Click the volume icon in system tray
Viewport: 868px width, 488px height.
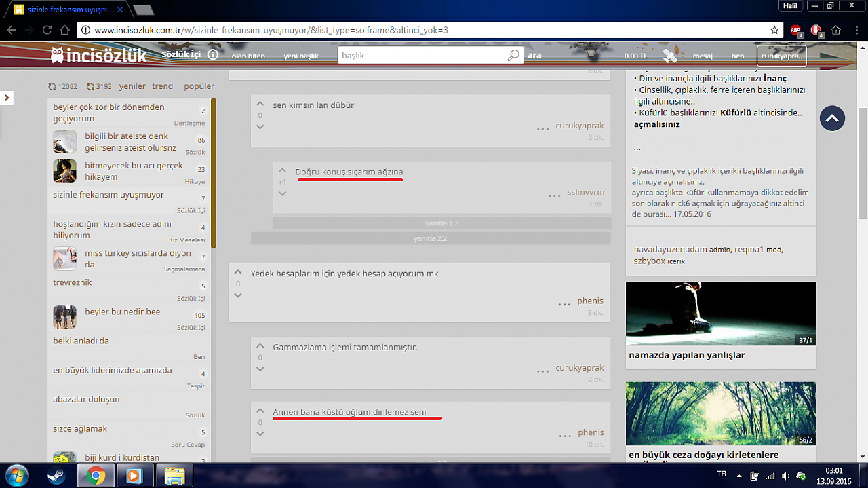pyautogui.click(x=785, y=475)
